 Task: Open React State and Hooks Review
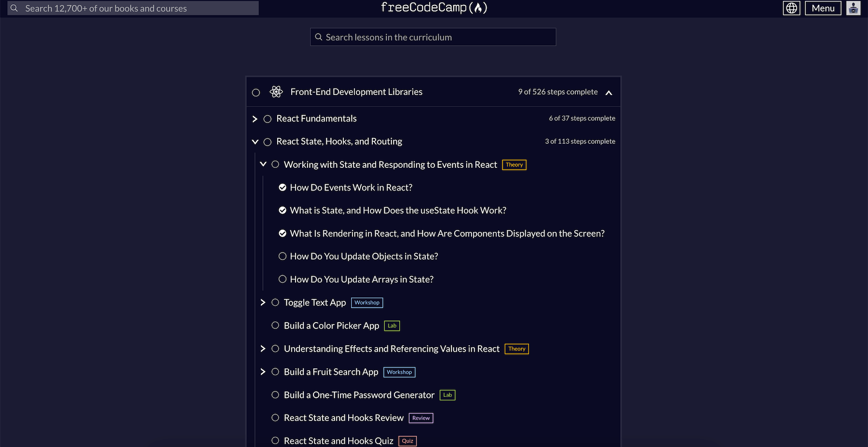point(344,418)
